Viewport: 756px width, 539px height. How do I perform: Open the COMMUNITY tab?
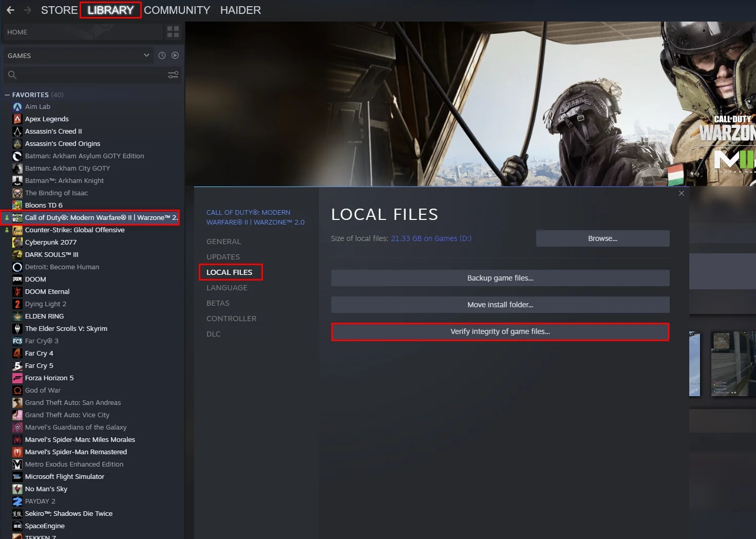tap(177, 10)
